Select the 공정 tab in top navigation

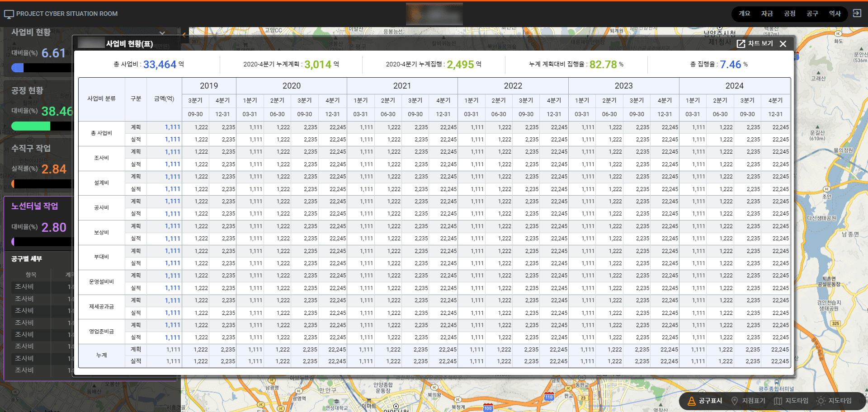coord(790,14)
